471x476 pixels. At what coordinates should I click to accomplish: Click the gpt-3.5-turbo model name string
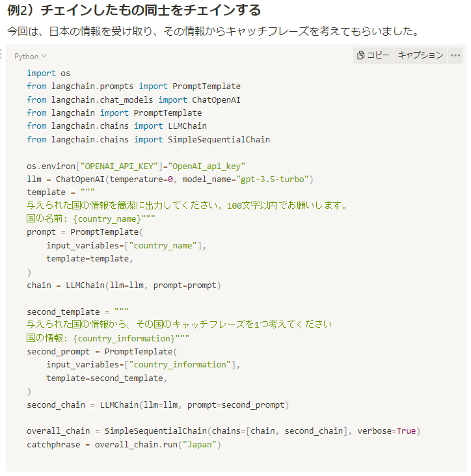click(276, 179)
